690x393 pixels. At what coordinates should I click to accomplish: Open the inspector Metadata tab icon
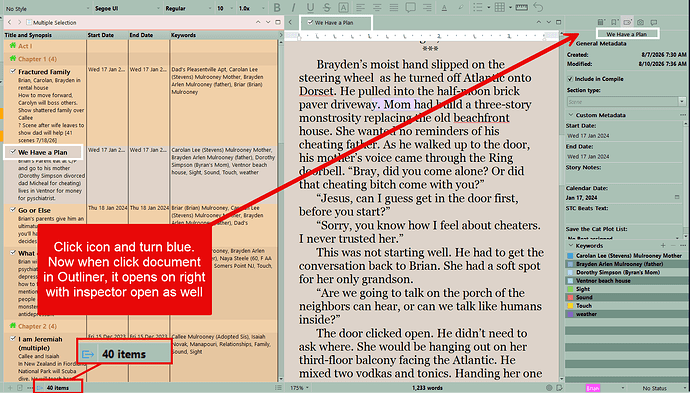(x=628, y=22)
